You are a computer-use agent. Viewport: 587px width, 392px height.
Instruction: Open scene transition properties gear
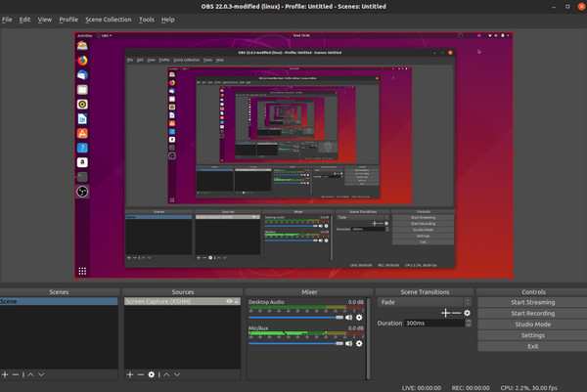point(467,313)
